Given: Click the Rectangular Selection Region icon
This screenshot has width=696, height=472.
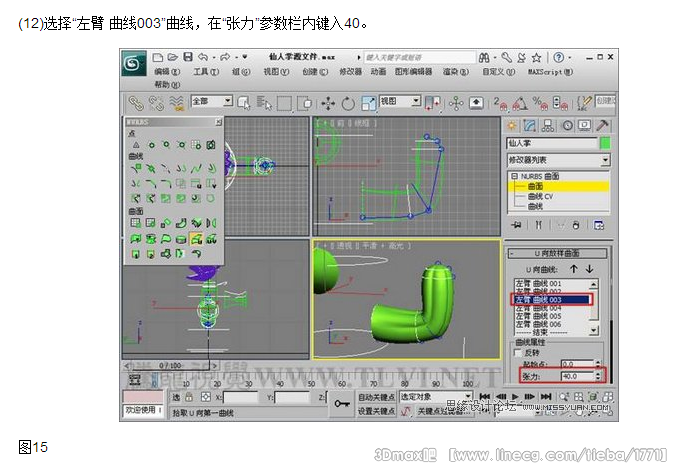Looking at the screenshot, I should 285,103.
